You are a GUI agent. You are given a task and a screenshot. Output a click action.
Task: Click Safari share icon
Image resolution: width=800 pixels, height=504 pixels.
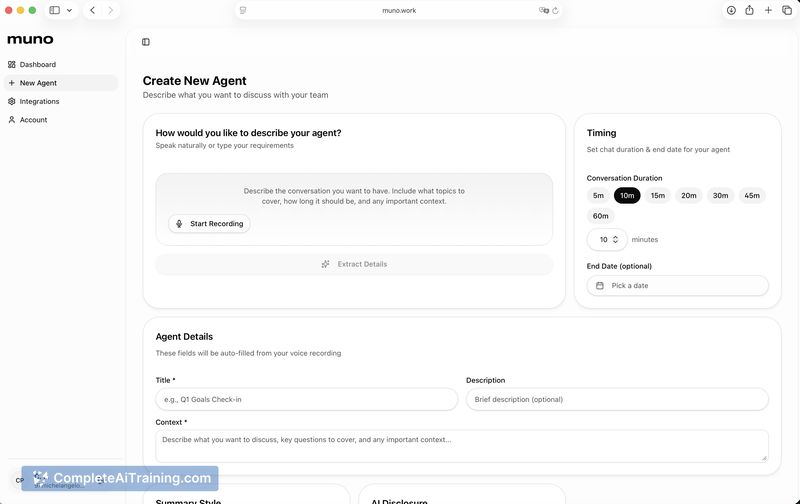pyautogui.click(x=749, y=10)
